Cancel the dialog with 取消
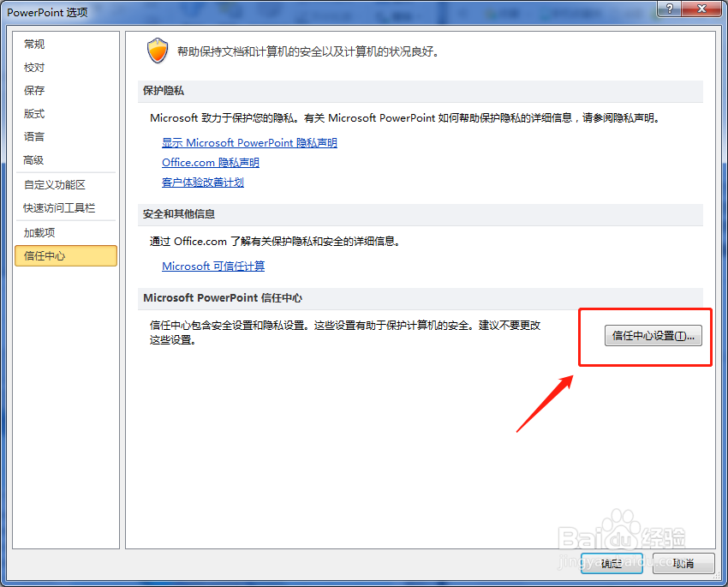This screenshot has height=587, width=728. coord(683,563)
